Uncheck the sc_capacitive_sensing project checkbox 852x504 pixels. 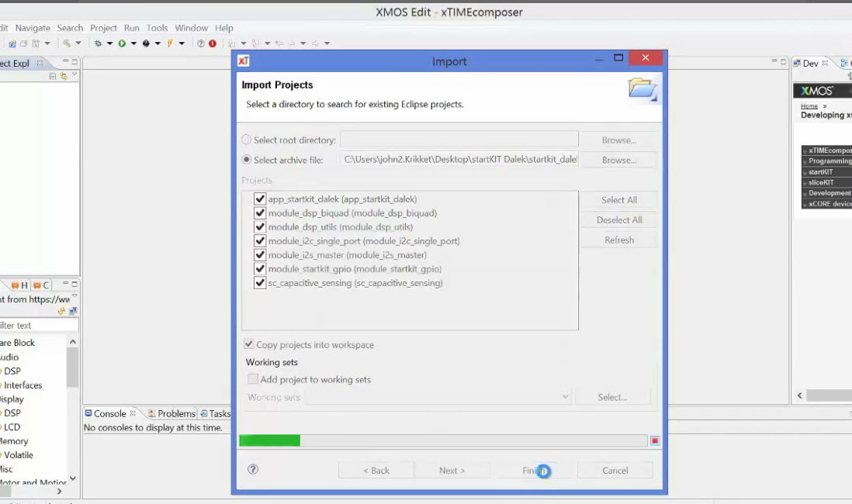260,283
